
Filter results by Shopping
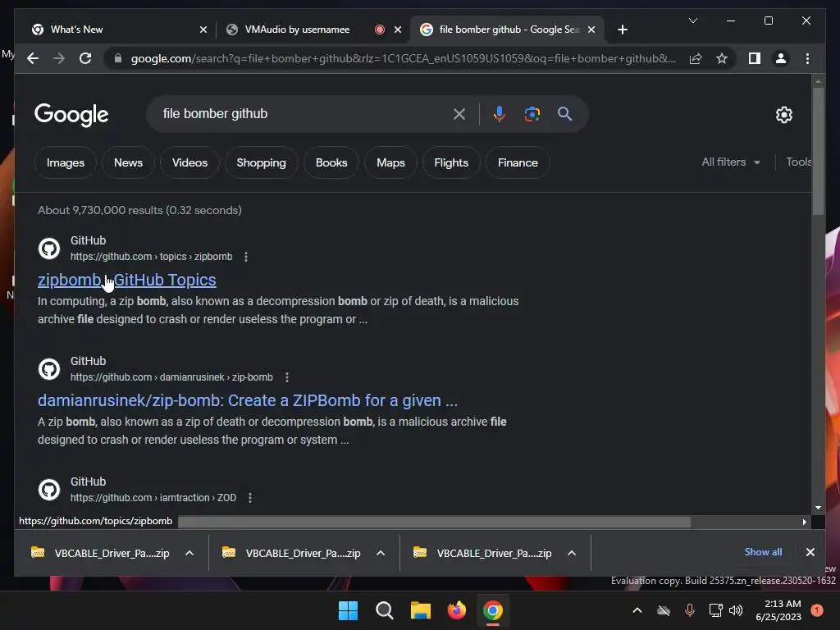pos(261,162)
